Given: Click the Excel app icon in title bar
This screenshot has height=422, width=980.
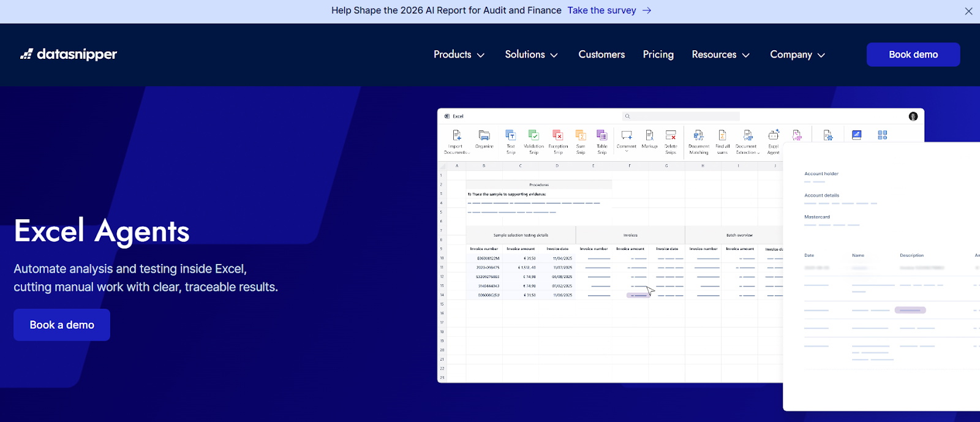Looking at the screenshot, I should pos(447,116).
